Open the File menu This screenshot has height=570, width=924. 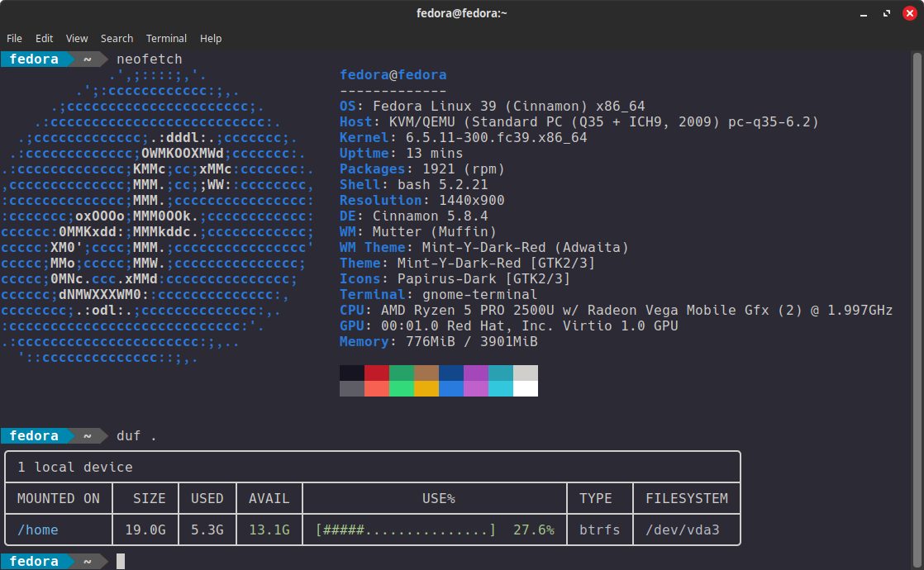click(x=14, y=38)
